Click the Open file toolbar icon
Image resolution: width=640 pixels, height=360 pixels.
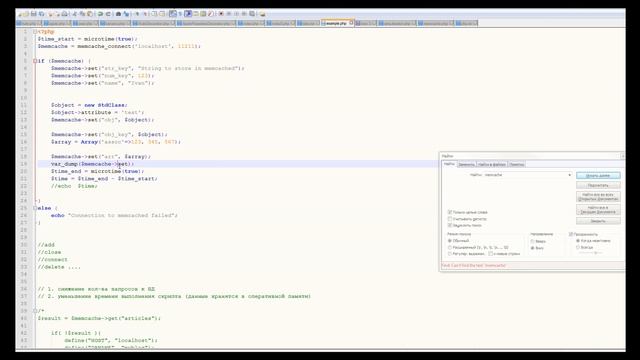click(x=27, y=14)
